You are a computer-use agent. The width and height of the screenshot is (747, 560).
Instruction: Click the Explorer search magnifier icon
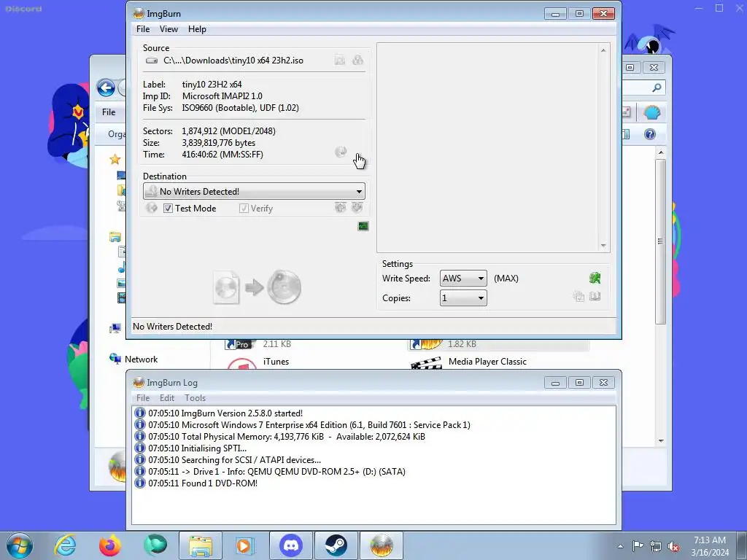point(657,87)
